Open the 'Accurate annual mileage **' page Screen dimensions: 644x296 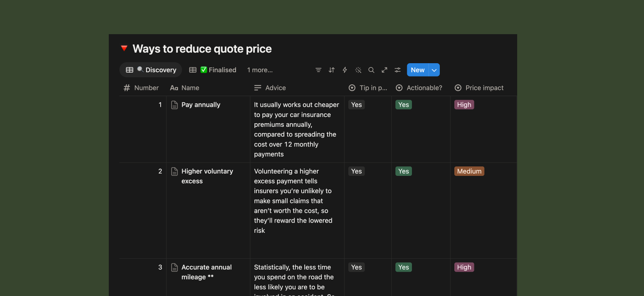click(x=207, y=272)
